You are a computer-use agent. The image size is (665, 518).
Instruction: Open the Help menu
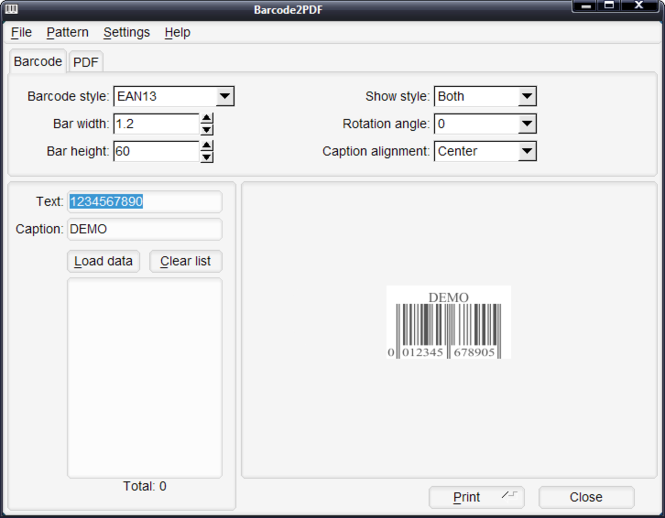click(177, 32)
